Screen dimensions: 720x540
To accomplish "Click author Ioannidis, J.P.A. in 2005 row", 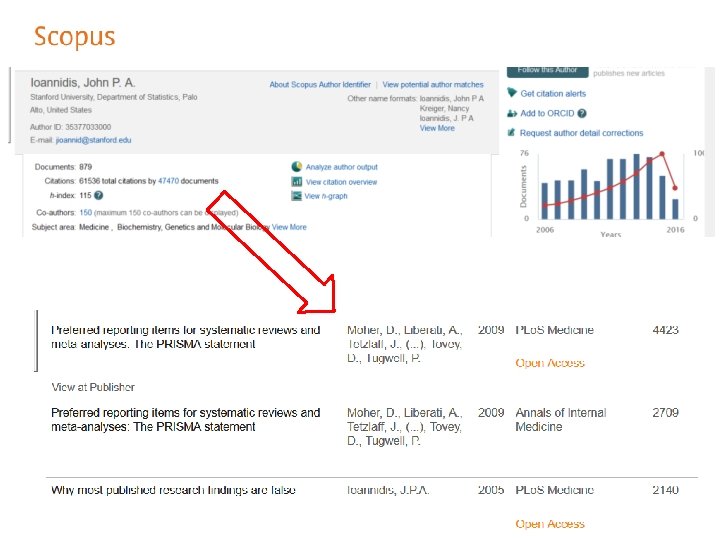I will (x=388, y=490).
